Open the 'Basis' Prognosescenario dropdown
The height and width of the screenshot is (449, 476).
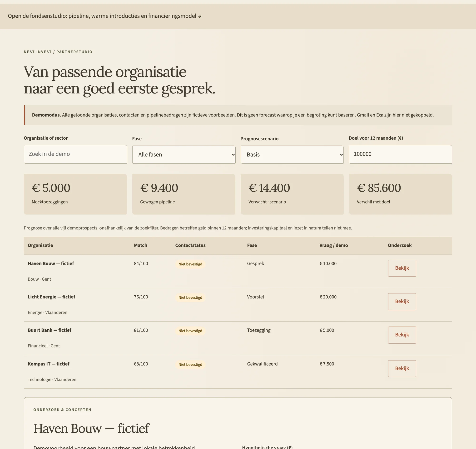tap(292, 155)
